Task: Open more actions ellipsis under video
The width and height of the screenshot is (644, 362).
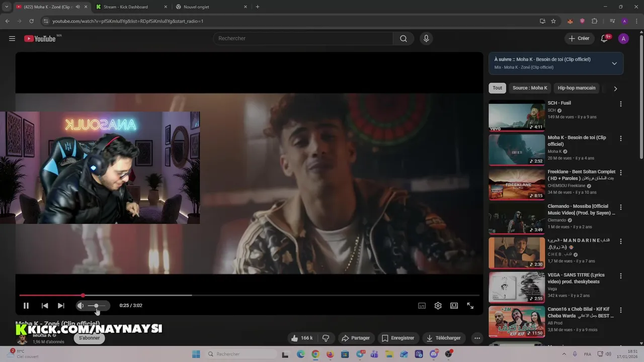Action: click(477, 338)
